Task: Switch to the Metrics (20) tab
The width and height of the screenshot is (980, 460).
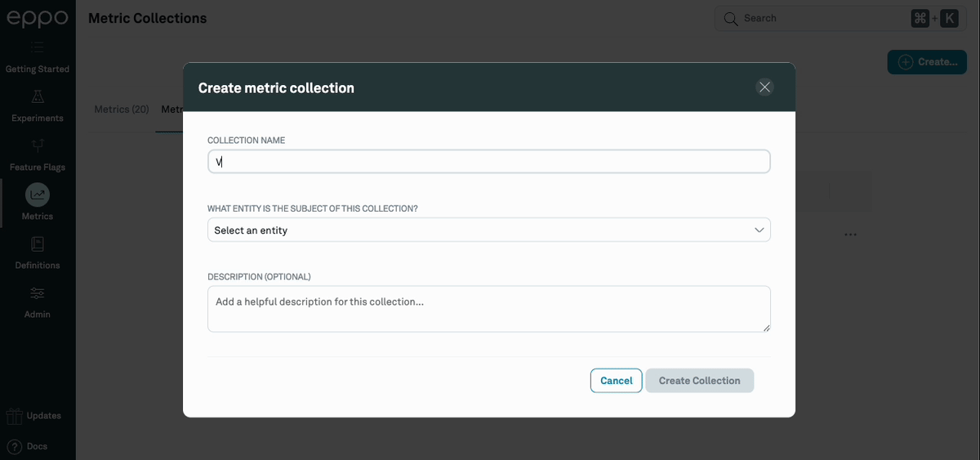Action: click(x=122, y=109)
